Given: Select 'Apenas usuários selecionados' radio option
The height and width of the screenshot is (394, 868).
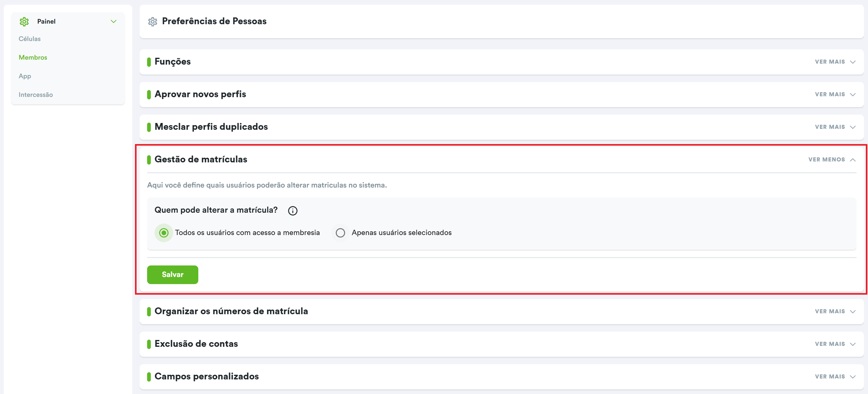Looking at the screenshot, I should pos(340,233).
